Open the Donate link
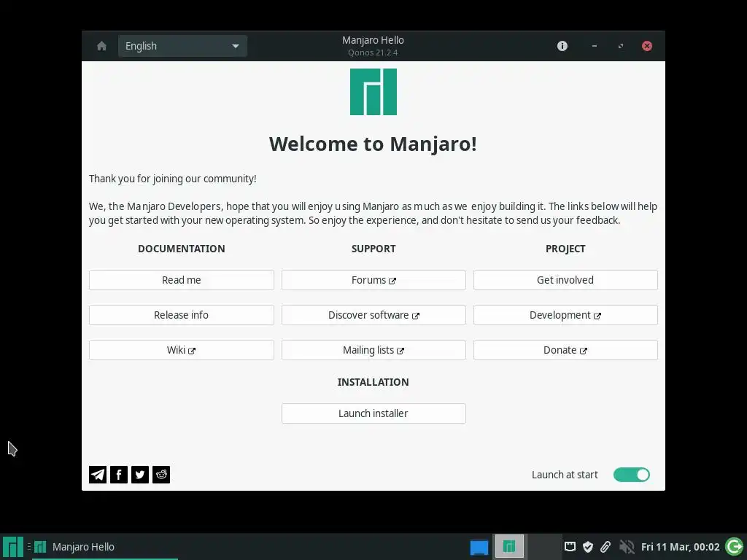The width and height of the screenshot is (747, 560). tap(565, 350)
